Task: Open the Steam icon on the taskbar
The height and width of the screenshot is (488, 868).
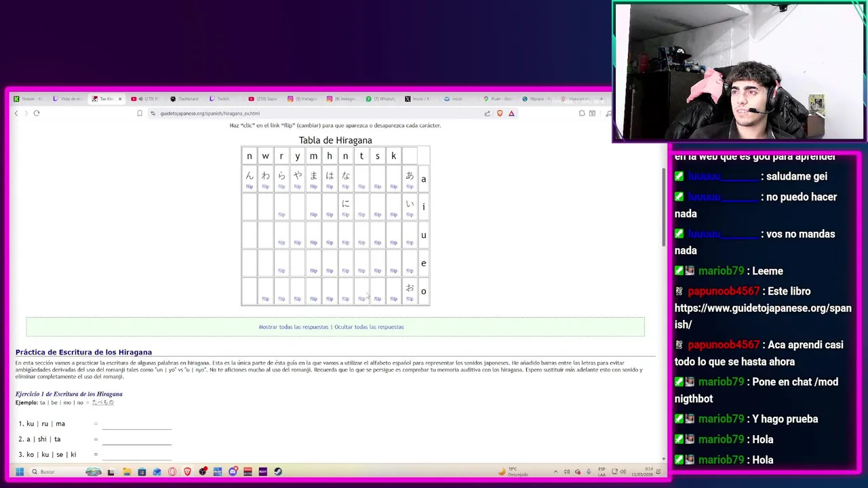Action: (x=278, y=472)
